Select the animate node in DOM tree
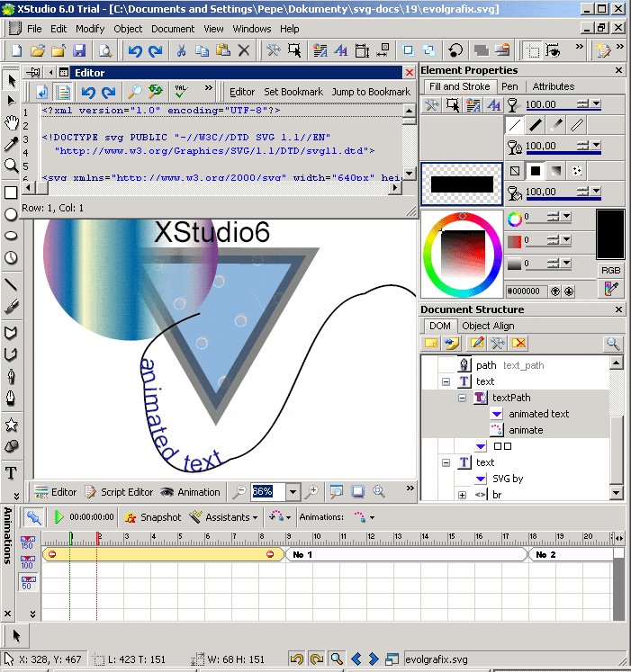 [x=526, y=430]
